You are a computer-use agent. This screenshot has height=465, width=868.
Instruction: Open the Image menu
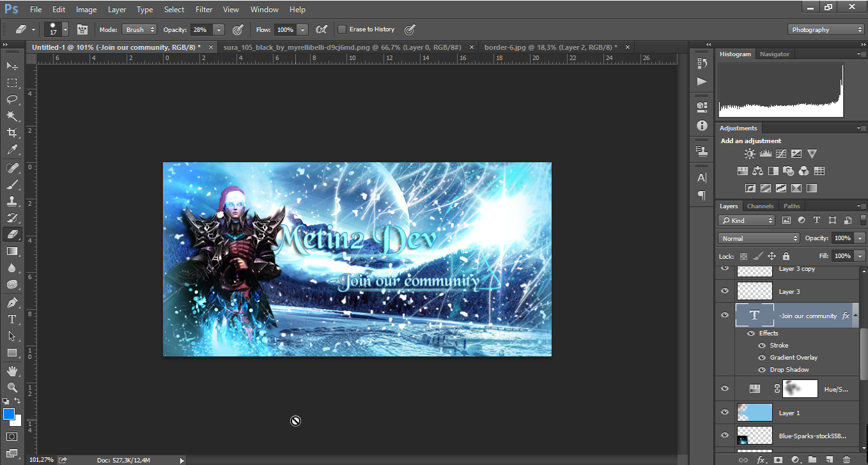point(86,10)
